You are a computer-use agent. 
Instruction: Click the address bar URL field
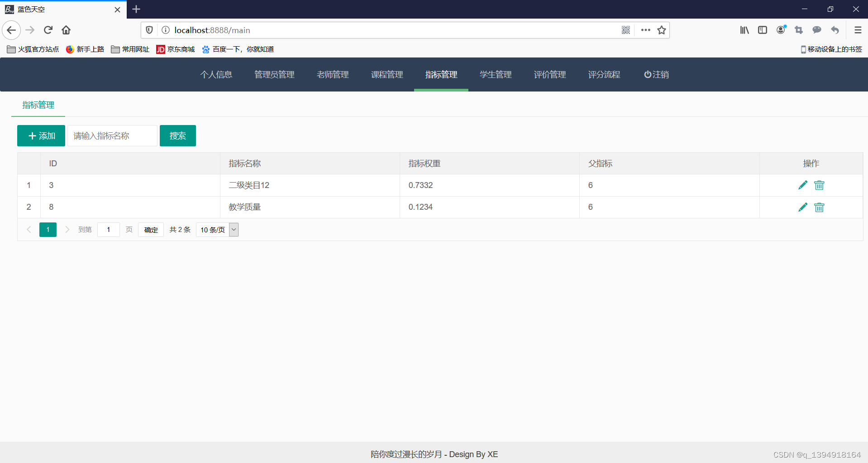point(394,30)
